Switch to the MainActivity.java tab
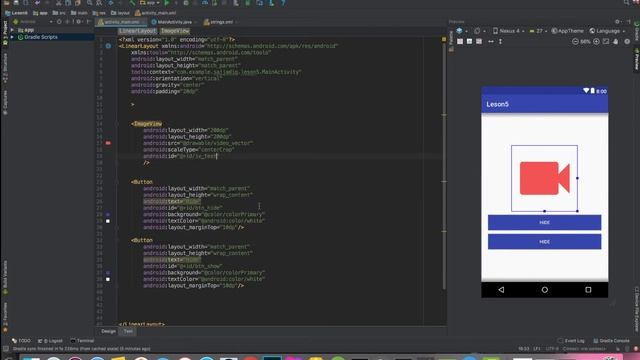The image size is (640, 360). coord(174,22)
